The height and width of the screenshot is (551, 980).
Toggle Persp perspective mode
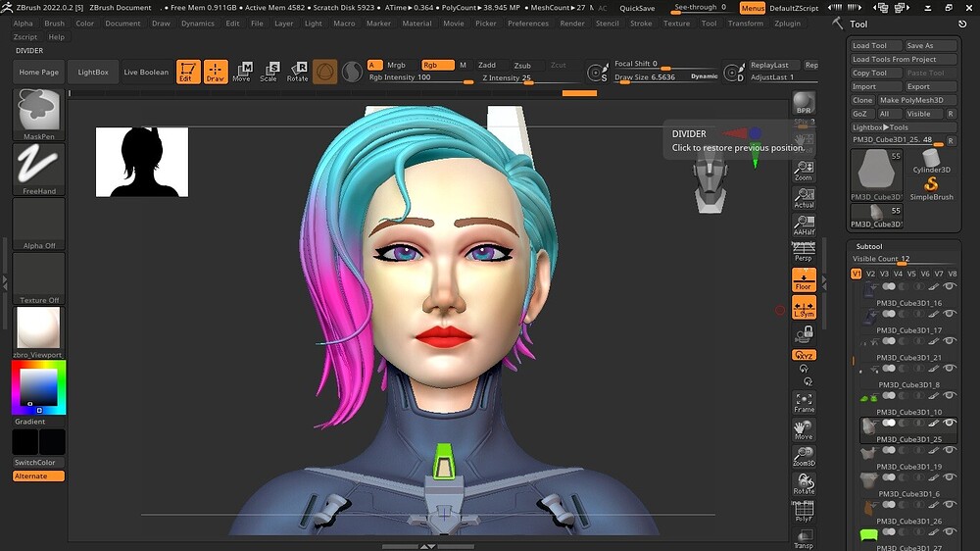click(x=804, y=251)
